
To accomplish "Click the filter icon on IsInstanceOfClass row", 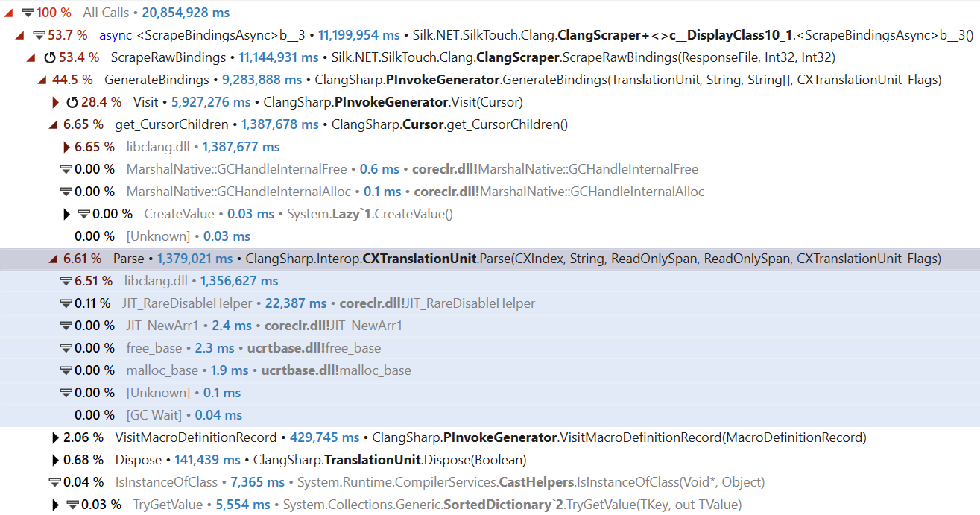I will point(54,482).
